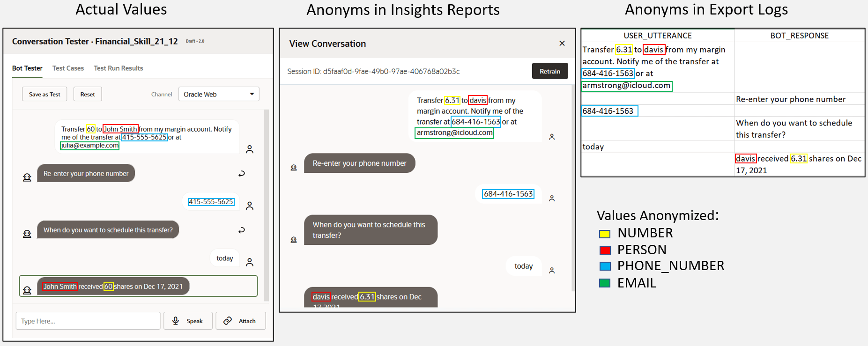Screen dimensions: 868x346
Task: Type in the Type Here message field
Action: [88, 321]
